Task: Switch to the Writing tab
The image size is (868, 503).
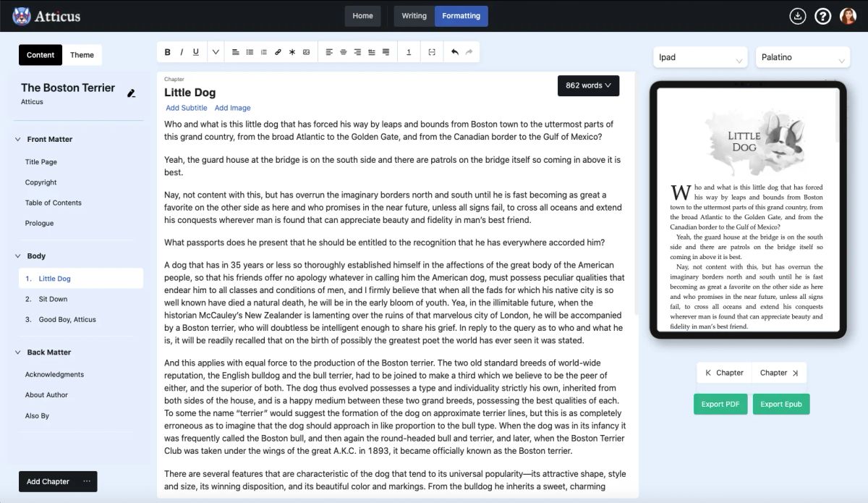Action: tap(413, 15)
